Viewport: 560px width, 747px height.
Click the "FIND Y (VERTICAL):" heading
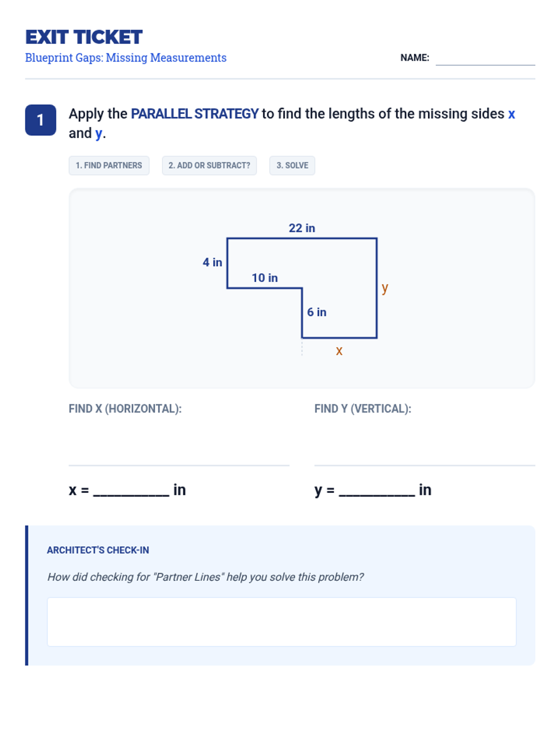(363, 409)
